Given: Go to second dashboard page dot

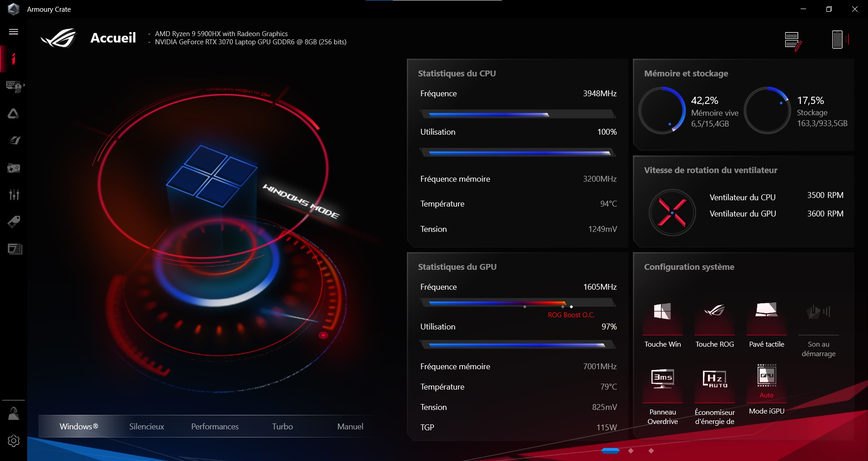Looking at the screenshot, I should [631, 451].
